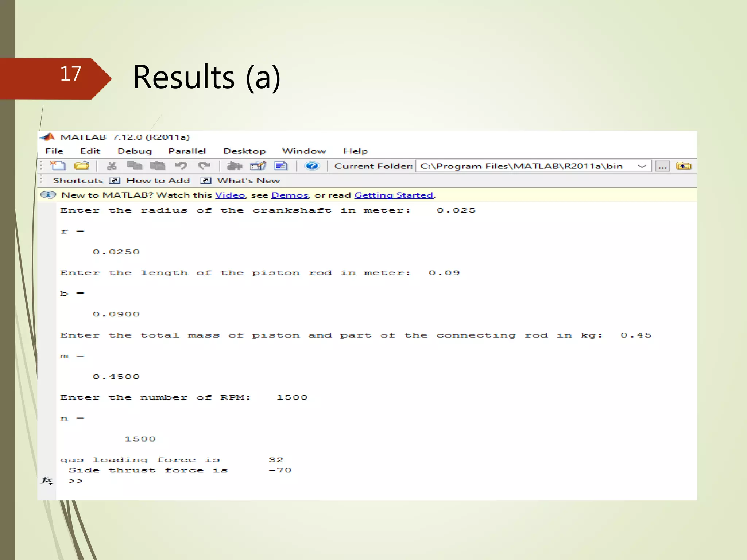Click the New Script toolbar icon
Image resolution: width=747 pixels, height=560 pixels.
coord(58,166)
